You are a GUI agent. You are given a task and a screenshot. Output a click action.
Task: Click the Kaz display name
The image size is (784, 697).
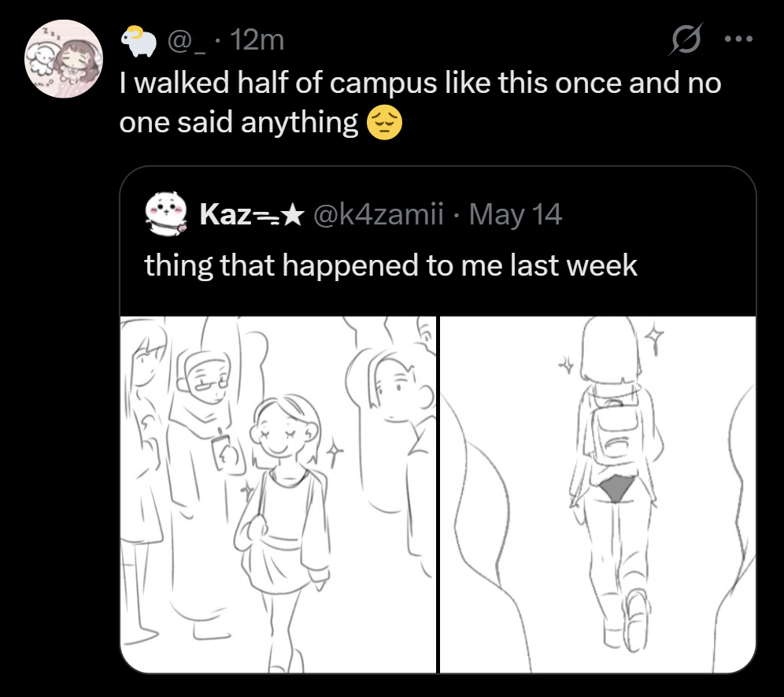(224, 214)
